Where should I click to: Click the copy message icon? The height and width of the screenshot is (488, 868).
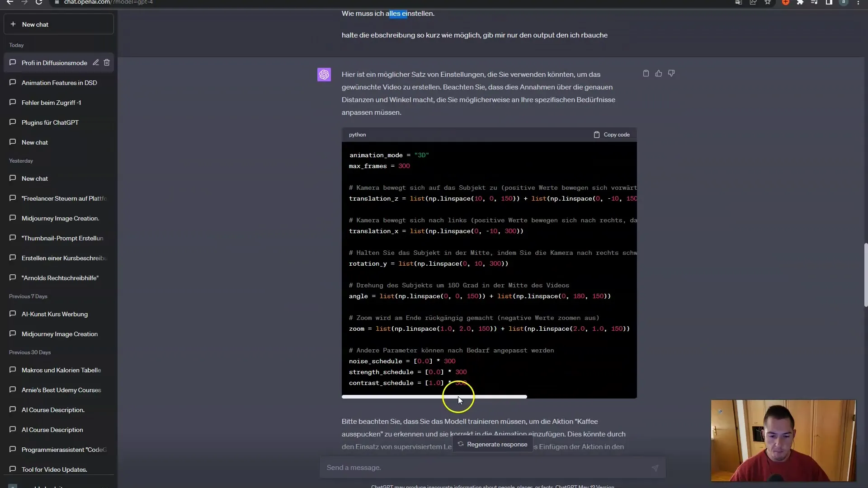pos(646,73)
